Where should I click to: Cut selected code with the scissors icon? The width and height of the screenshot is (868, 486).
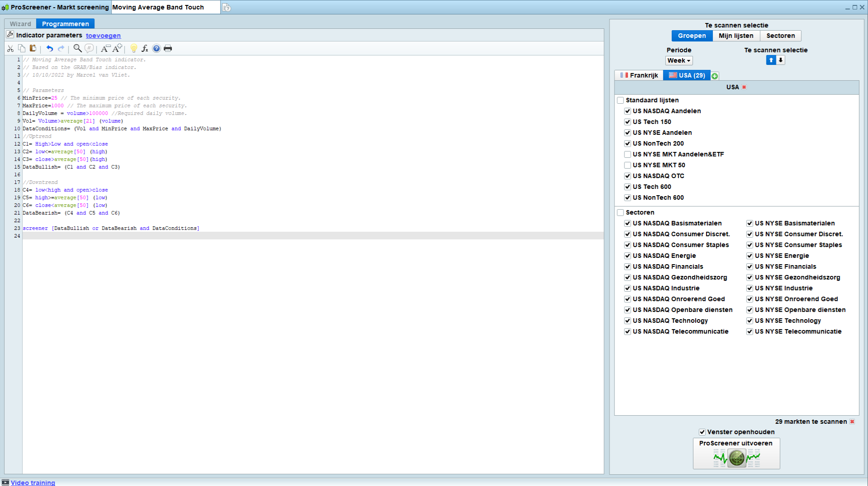click(x=10, y=48)
